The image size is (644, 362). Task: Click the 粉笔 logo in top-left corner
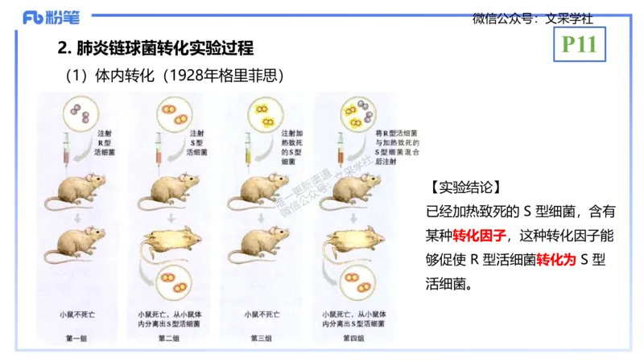coord(51,17)
